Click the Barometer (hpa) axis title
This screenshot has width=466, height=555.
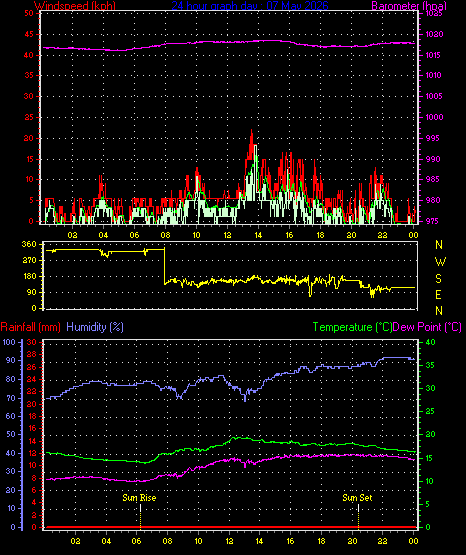point(409,6)
